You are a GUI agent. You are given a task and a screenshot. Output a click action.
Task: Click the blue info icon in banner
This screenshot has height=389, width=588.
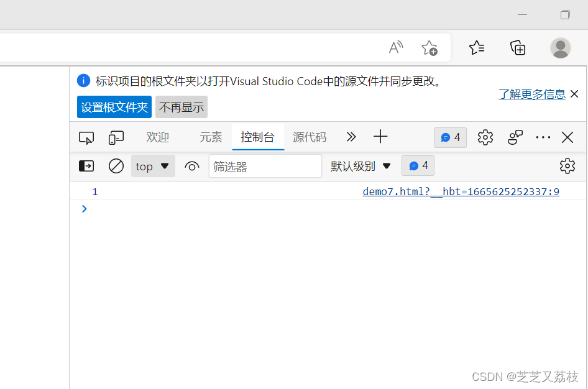pos(84,81)
